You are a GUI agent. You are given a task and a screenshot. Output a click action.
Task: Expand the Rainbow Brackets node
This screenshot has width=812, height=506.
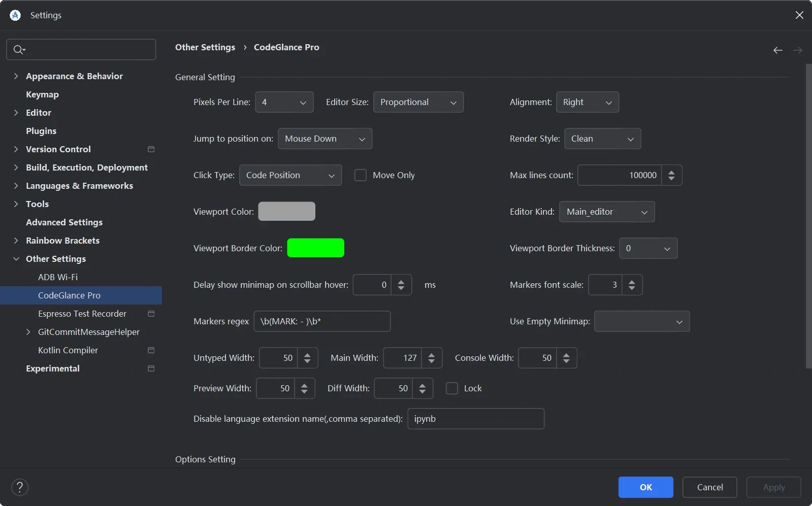coord(16,241)
